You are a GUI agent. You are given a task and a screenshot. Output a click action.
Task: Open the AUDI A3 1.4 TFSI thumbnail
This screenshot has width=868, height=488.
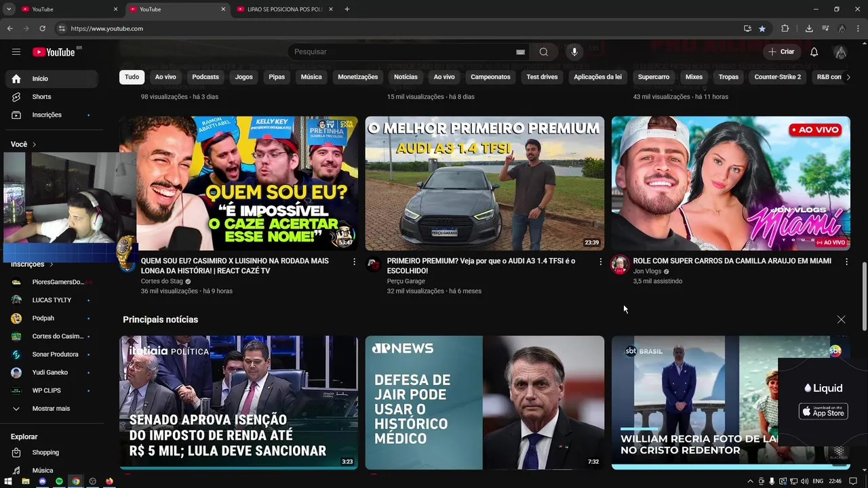coord(485,183)
